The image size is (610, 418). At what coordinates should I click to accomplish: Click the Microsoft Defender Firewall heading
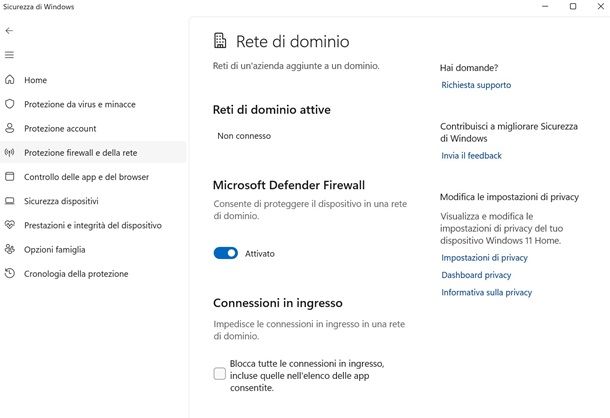[x=289, y=185]
